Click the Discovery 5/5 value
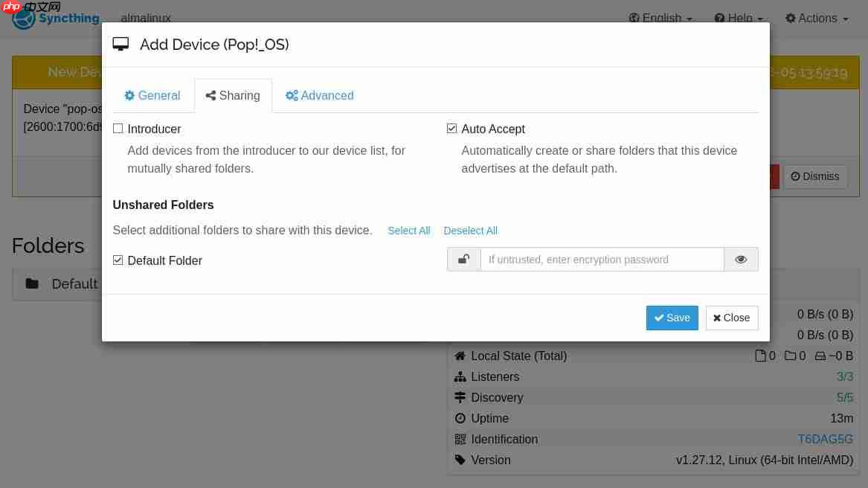Viewport: 868px width, 488px height. [x=845, y=398]
